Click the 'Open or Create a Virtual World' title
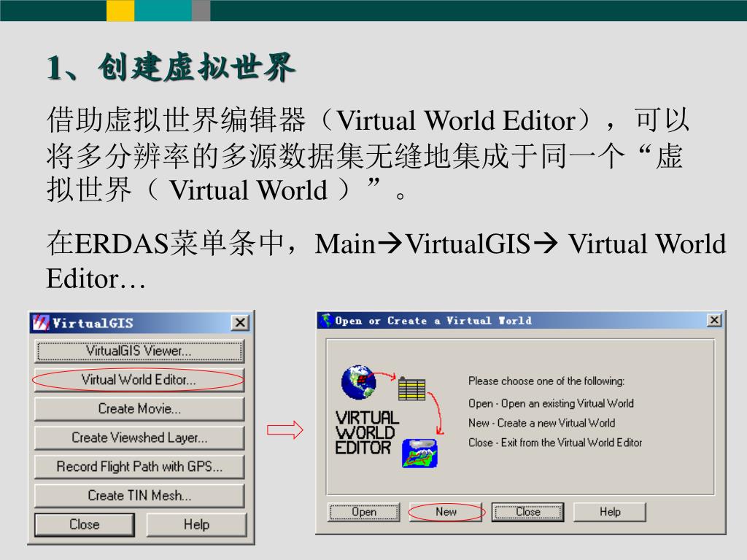Screen dimensions: 747x560 pos(433,321)
